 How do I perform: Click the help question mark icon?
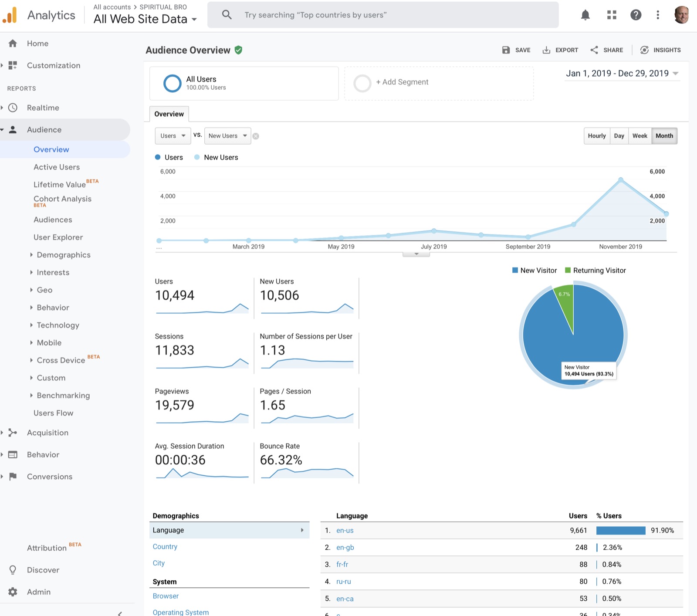(636, 15)
